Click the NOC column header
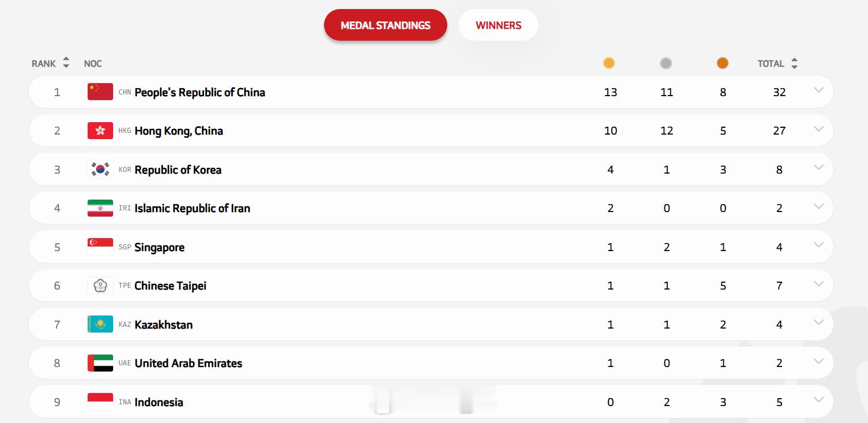Viewport: 868px width, 423px height. 93,63
